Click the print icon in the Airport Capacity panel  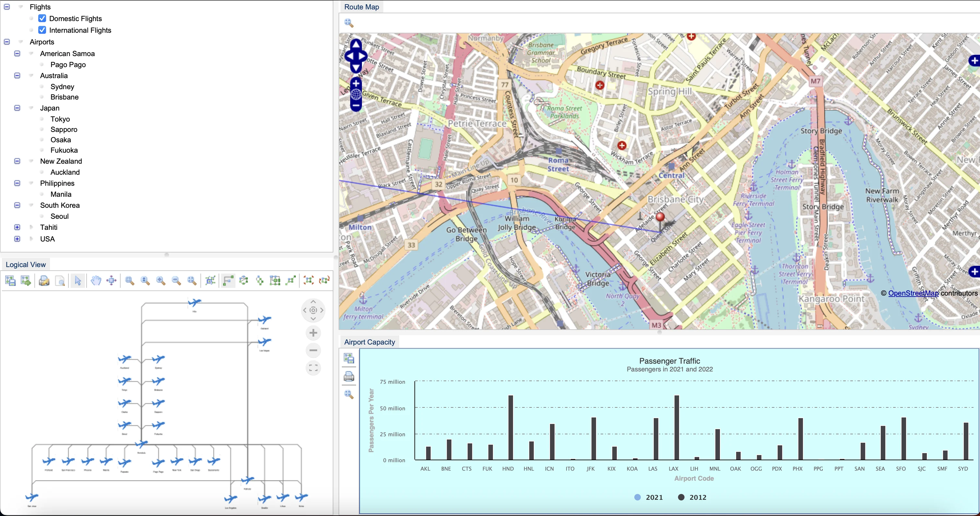tap(349, 376)
